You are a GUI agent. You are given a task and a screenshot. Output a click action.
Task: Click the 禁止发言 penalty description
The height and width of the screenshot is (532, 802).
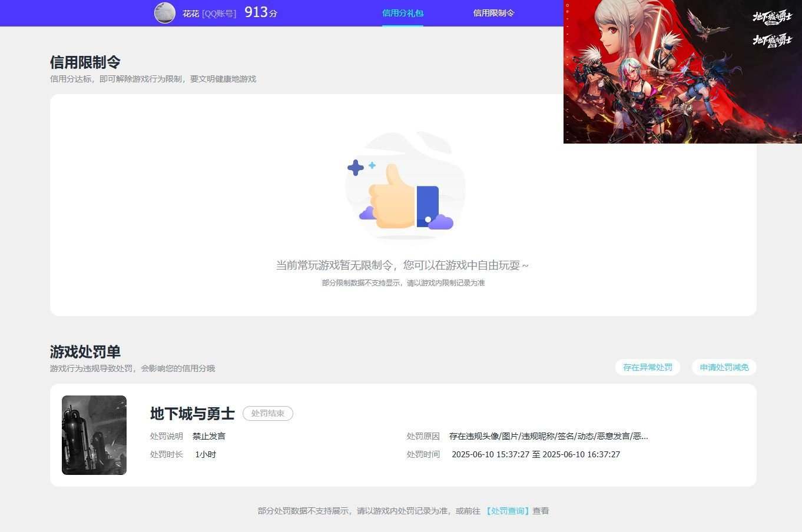point(209,436)
